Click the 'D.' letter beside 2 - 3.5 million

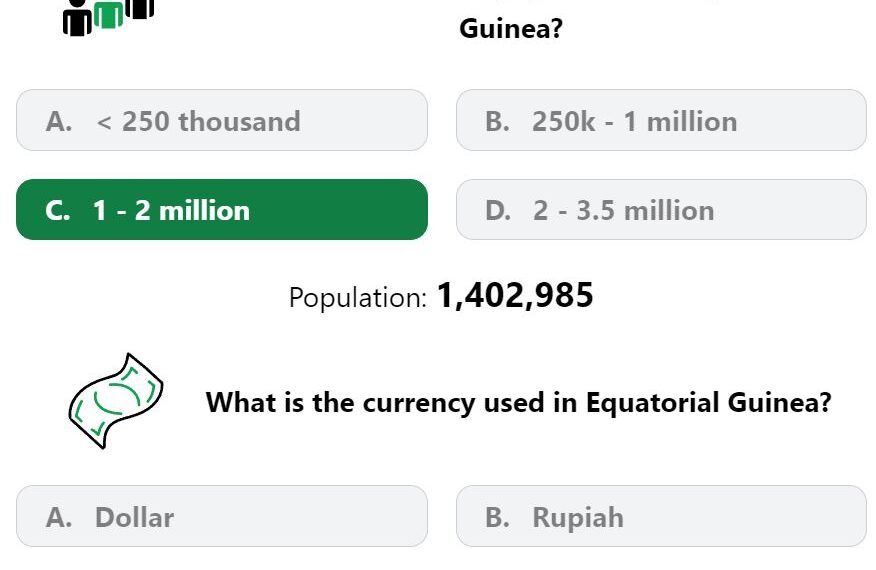pos(498,211)
